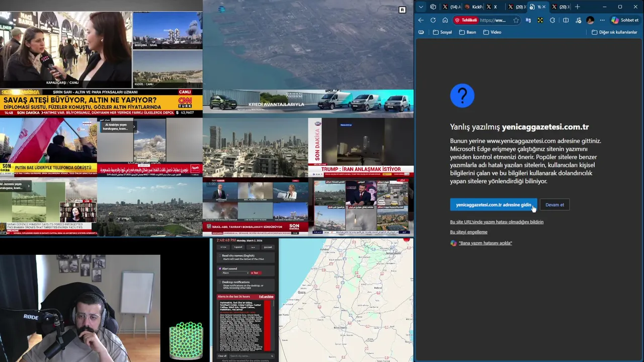Close the active yenicaggazetesi tab
This screenshot has width=644, height=362.
[543, 7]
